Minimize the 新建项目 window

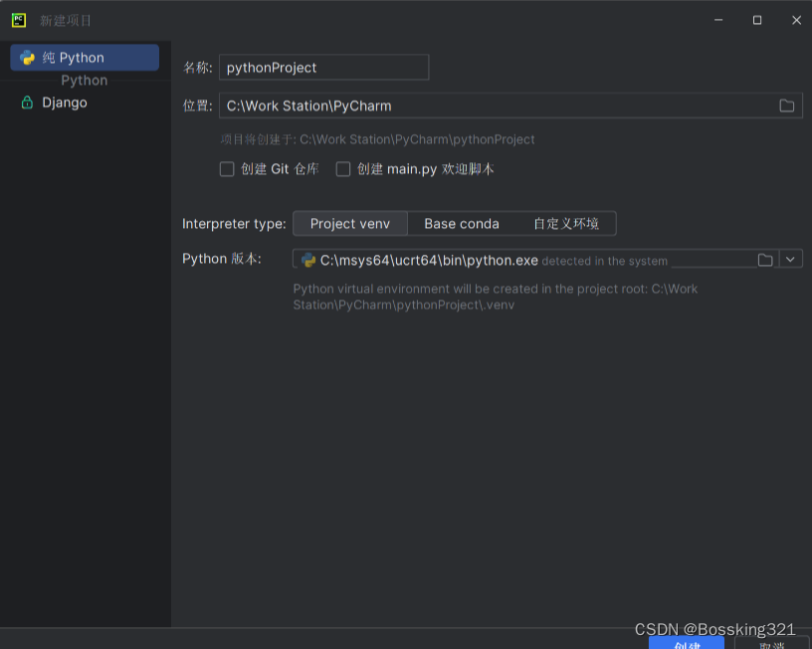point(718,20)
